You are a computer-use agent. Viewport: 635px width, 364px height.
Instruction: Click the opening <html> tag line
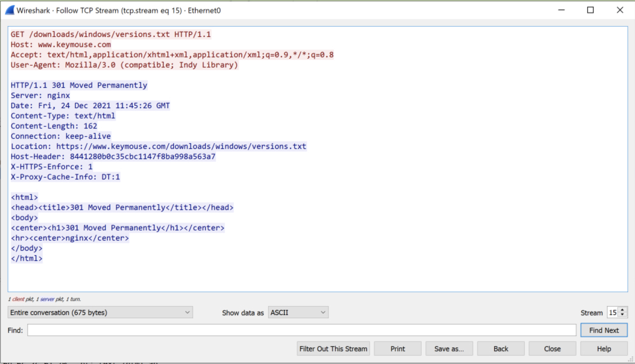click(x=24, y=197)
